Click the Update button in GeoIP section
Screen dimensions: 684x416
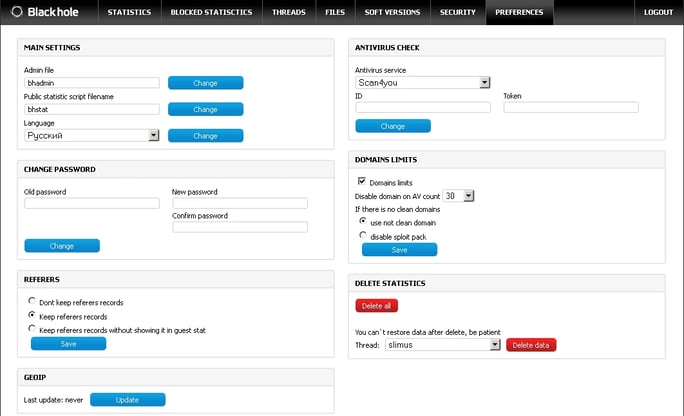(127, 400)
